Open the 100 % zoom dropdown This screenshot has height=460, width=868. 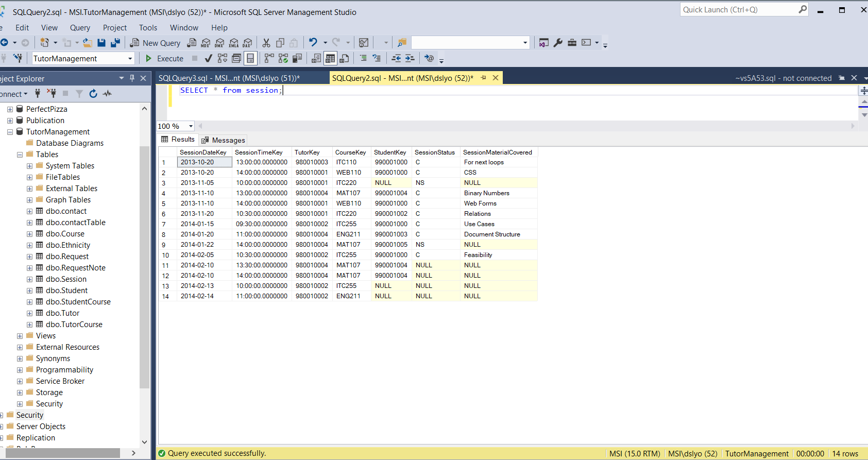[x=191, y=126]
